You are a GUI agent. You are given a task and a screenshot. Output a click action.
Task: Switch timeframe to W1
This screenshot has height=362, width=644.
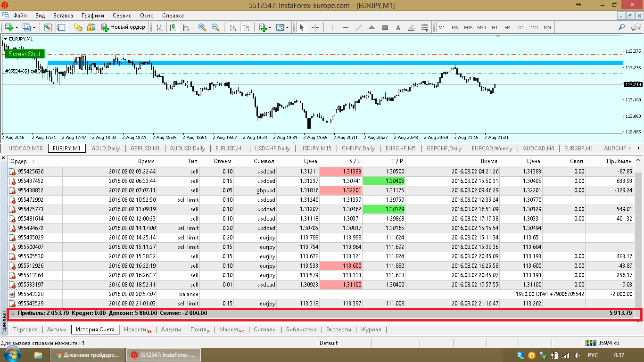534,27
